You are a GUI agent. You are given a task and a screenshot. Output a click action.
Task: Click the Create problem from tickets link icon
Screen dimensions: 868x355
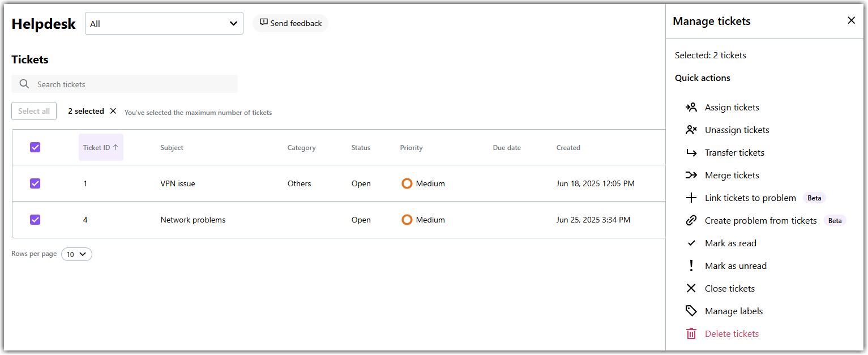point(691,220)
